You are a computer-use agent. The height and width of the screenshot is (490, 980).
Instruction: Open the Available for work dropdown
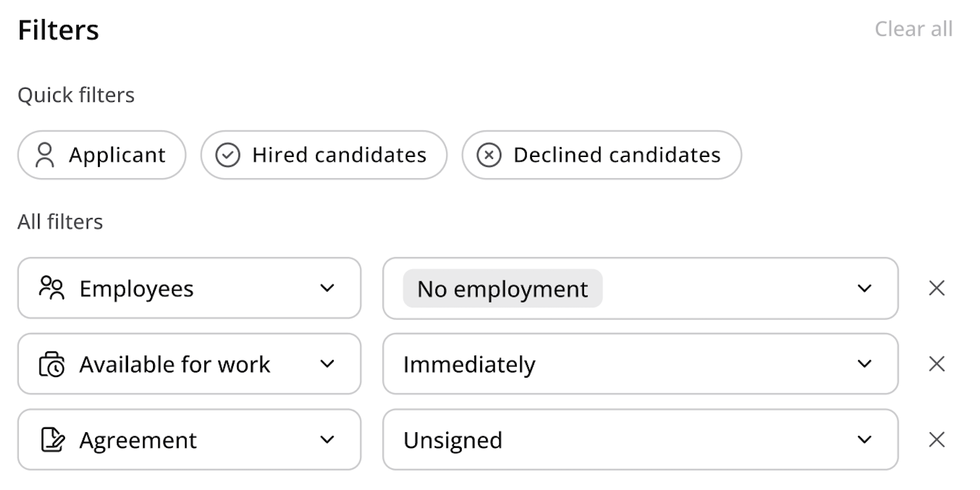coord(189,364)
